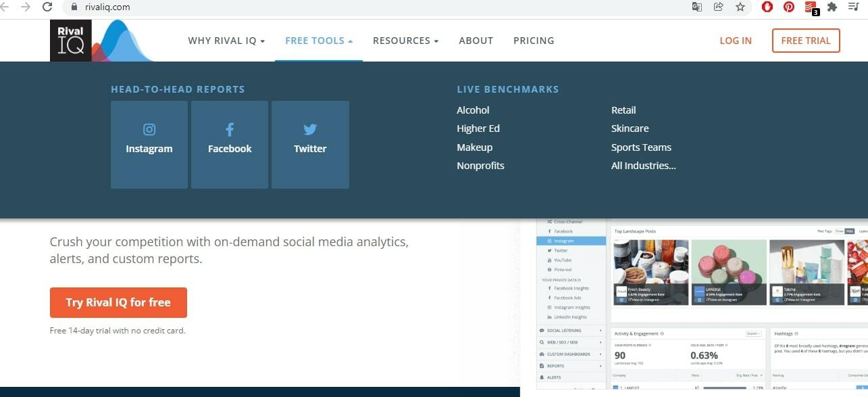Open the Sports Teams live benchmark
The width and height of the screenshot is (868, 397).
pos(641,147)
